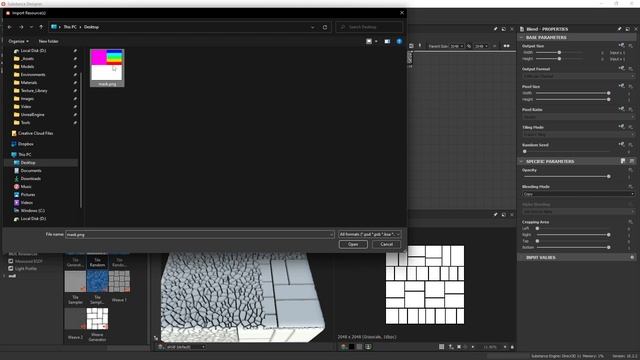Open _Assets folder in quick access
This screenshot has height=360, width=640.
pyautogui.click(x=28, y=59)
